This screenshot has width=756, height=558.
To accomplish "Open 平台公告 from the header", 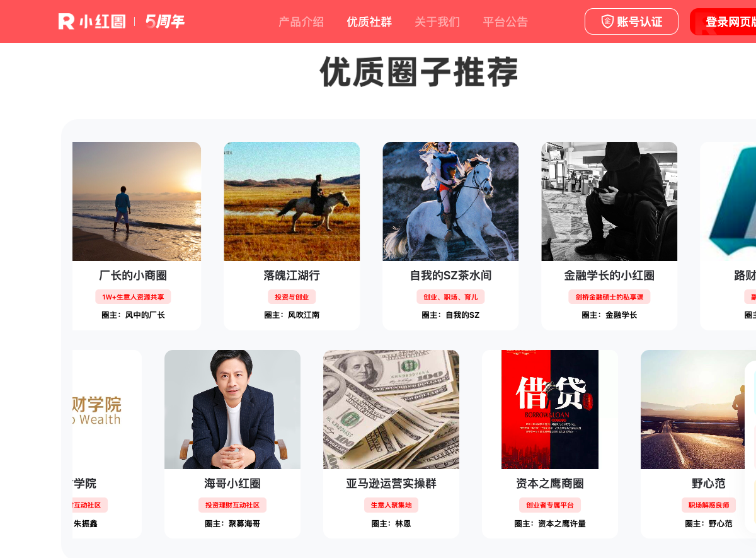I will pyautogui.click(x=505, y=22).
